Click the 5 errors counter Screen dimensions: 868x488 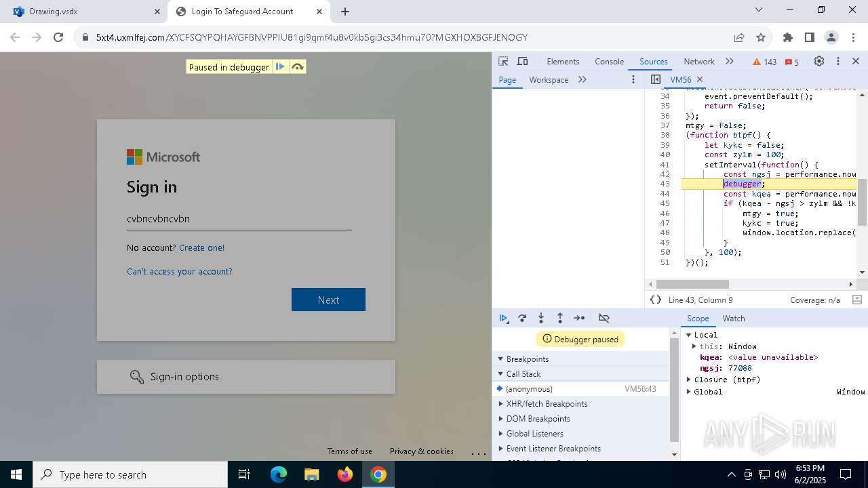792,62
